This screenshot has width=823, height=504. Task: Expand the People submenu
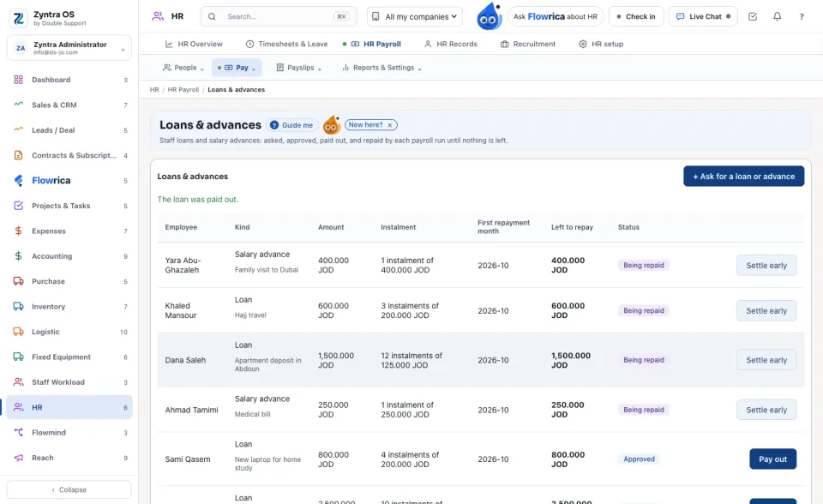pyautogui.click(x=183, y=68)
